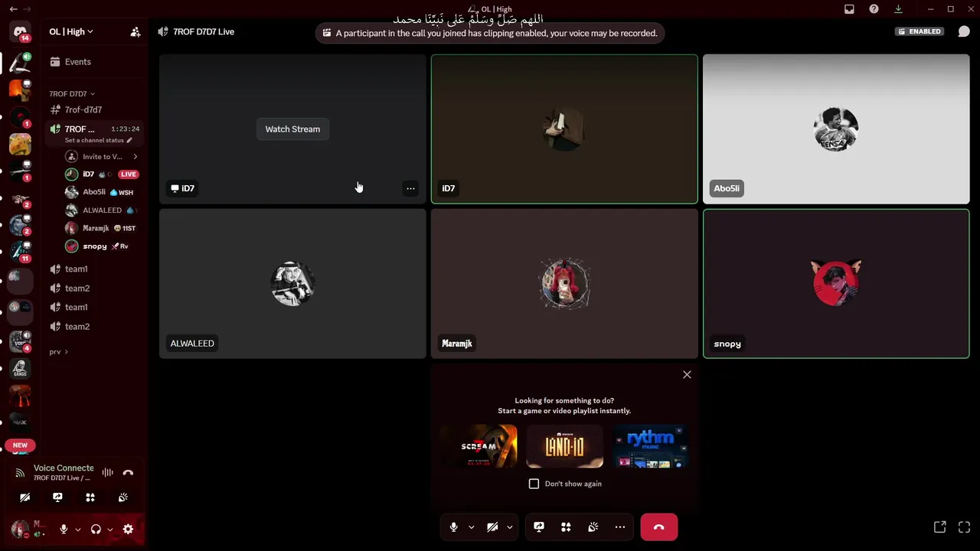The height and width of the screenshot is (551, 980).
Task: Expand the prv category
Action: [58, 352]
